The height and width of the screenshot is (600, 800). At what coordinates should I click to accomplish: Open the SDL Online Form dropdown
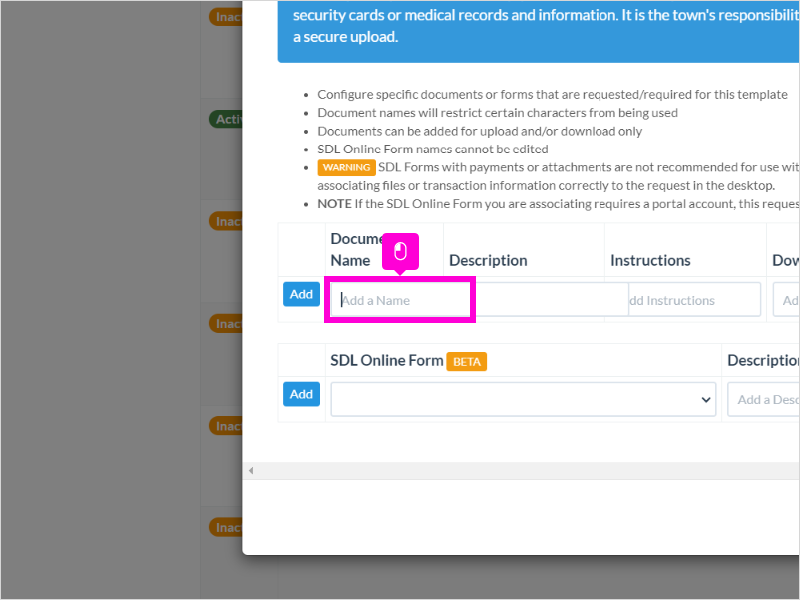tap(523, 399)
